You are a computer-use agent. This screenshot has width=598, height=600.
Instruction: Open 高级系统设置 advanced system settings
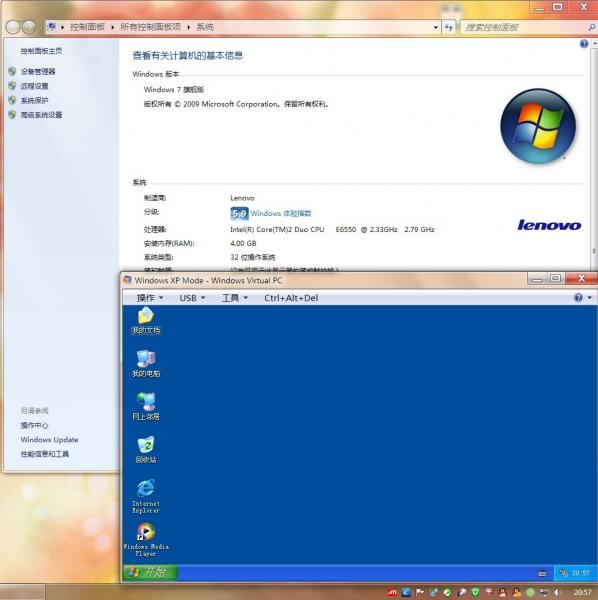(x=41, y=115)
